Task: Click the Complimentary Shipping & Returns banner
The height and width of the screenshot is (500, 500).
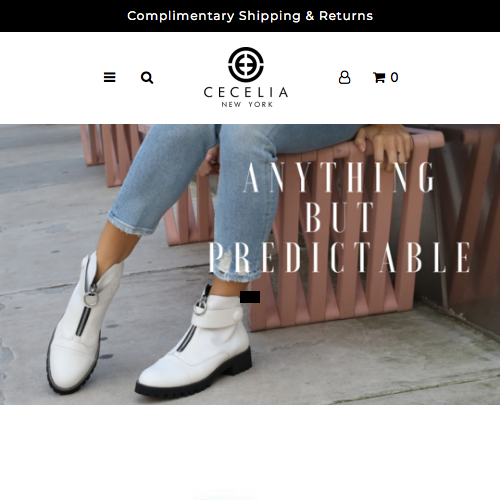Action: click(x=250, y=16)
